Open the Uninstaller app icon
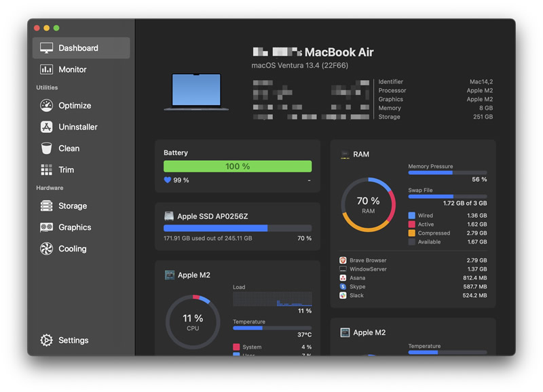 coord(46,127)
